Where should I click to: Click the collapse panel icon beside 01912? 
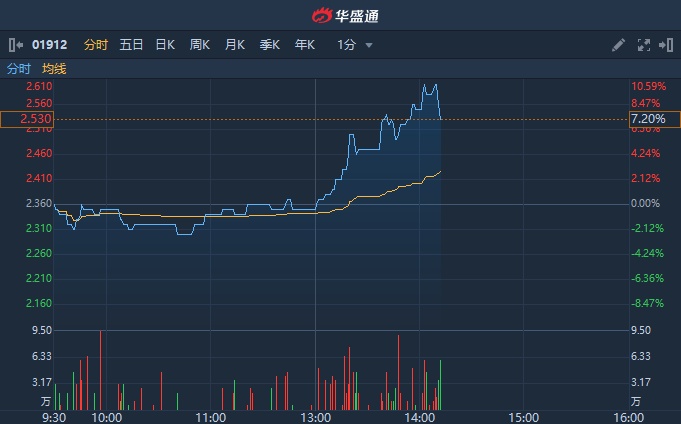[x=15, y=45]
